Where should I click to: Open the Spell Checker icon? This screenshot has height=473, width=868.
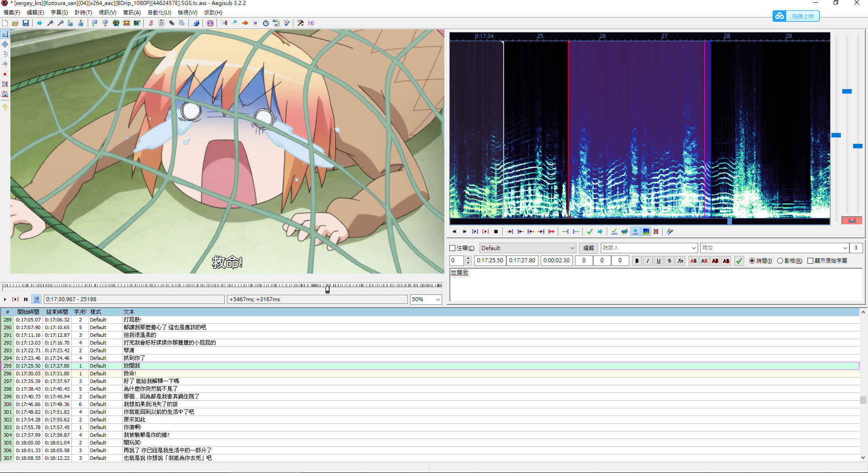pos(287,23)
